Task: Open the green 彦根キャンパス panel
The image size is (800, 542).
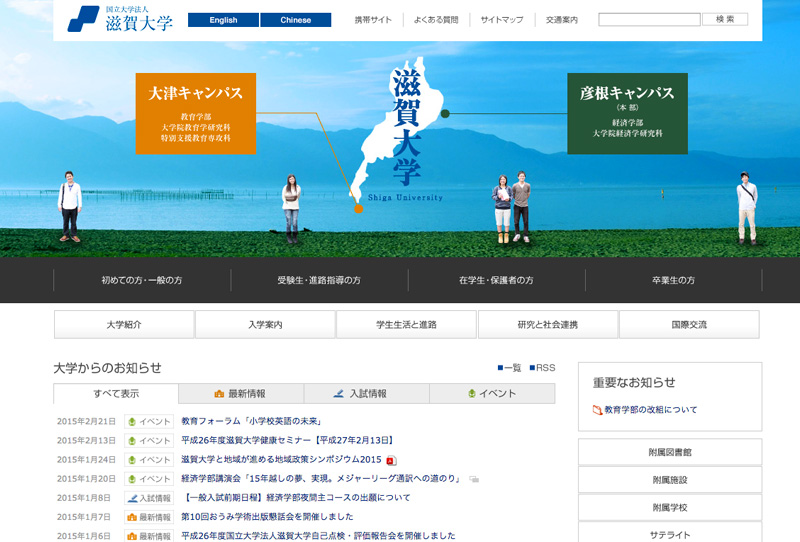Action: (628, 113)
